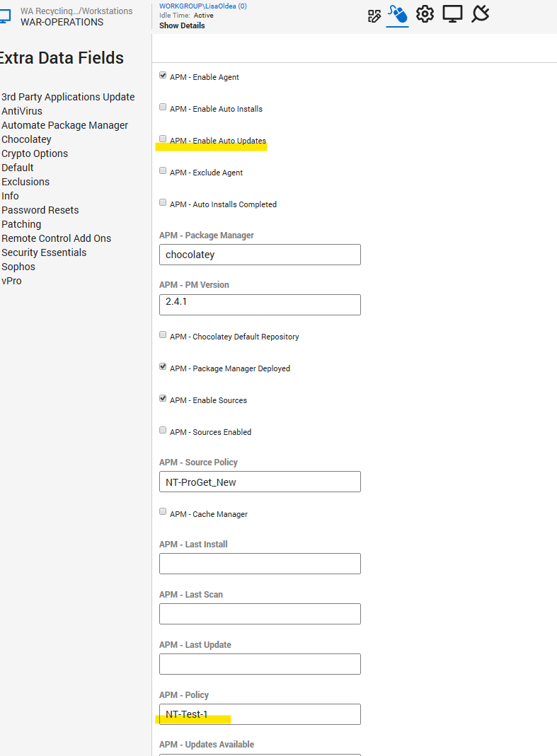Uncheck APM - Package Manager Deployed
Image resolution: width=557 pixels, height=756 pixels.
163,366
